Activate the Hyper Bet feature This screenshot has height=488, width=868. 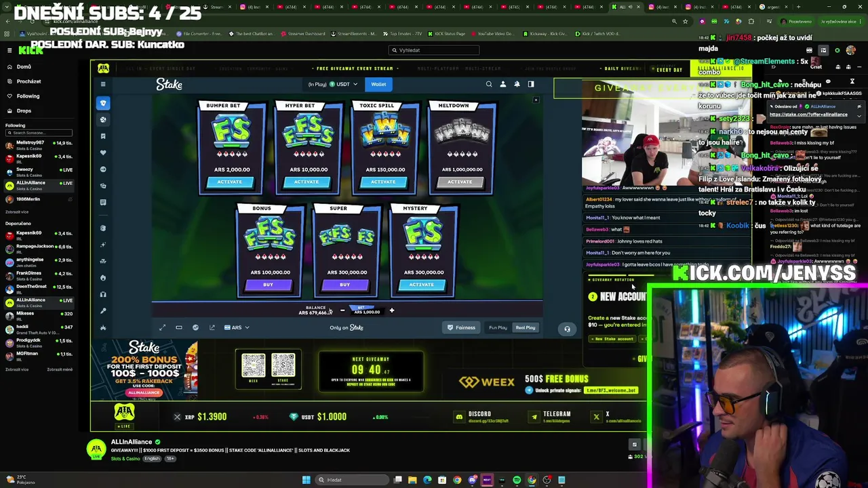coord(307,182)
